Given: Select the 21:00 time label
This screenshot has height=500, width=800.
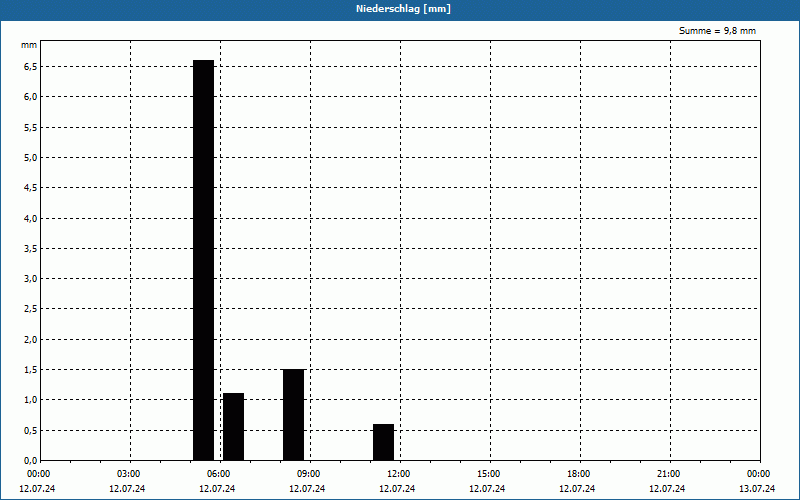Looking at the screenshot, I should coord(668,474).
